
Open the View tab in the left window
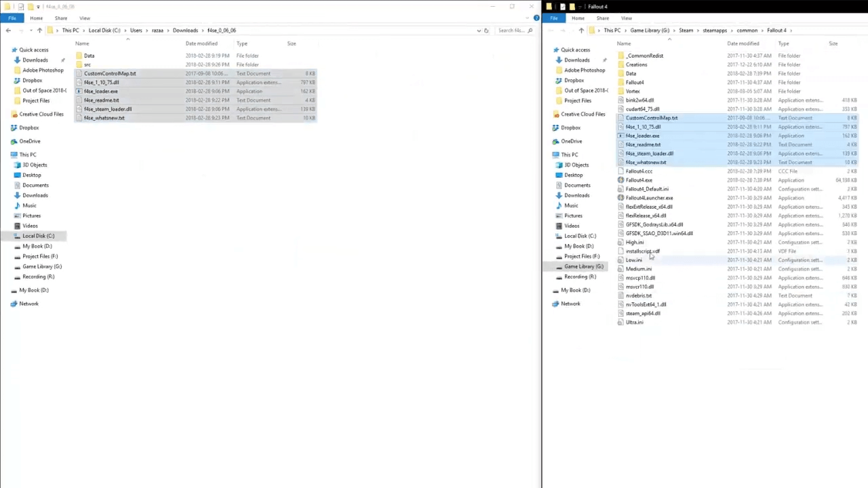click(85, 18)
